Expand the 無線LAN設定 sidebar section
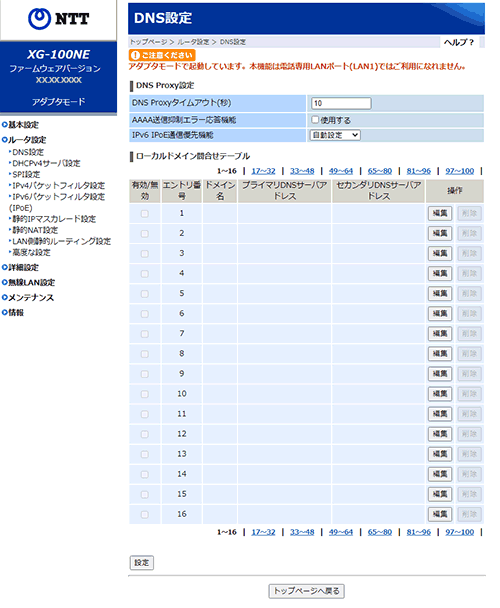 click(x=28, y=283)
